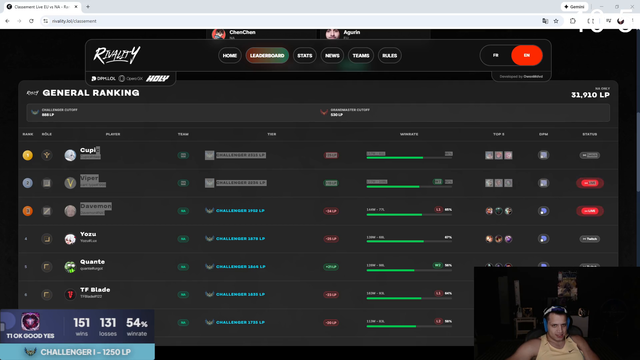This screenshot has width=640, height=360.
Task: Open the STATS navigation item
Action: point(304,56)
